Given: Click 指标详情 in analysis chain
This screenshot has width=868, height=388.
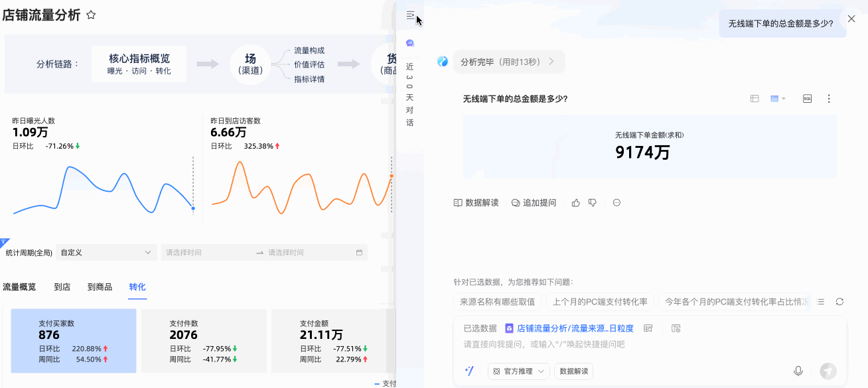Looking at the screenshot, I should click(x=309, y=79).
